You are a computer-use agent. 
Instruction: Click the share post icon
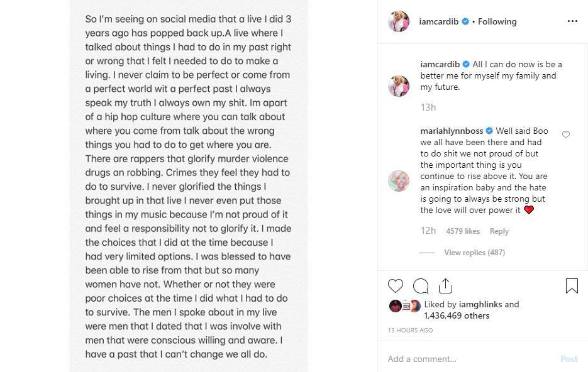(x=445, y=286)
